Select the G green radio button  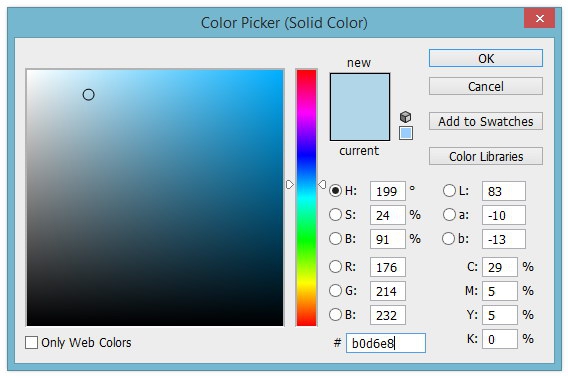[x=335, y=291]
